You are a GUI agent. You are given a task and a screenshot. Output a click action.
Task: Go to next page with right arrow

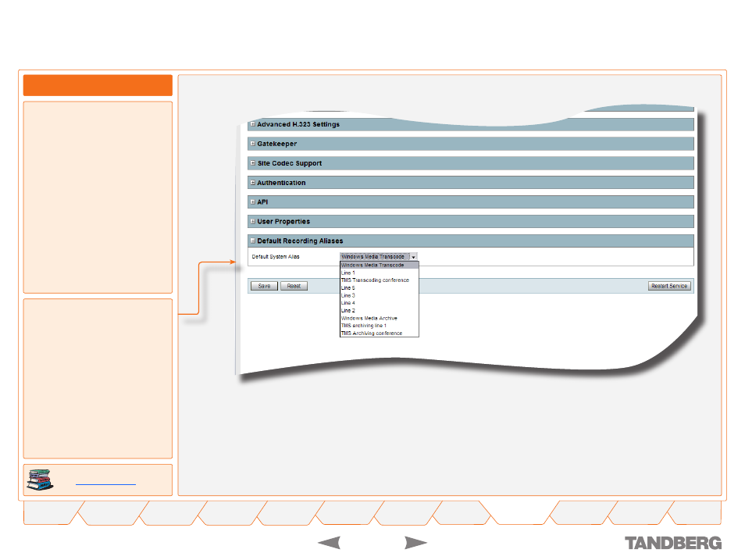(415, 542)
